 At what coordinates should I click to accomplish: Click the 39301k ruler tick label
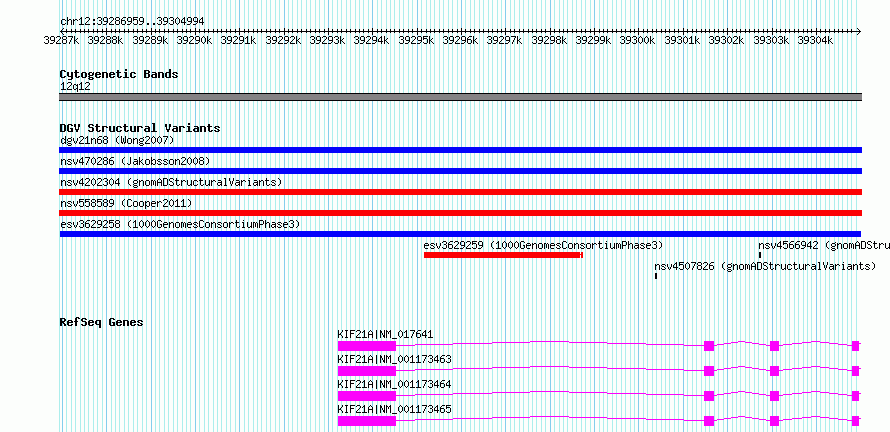pos(682,40)
